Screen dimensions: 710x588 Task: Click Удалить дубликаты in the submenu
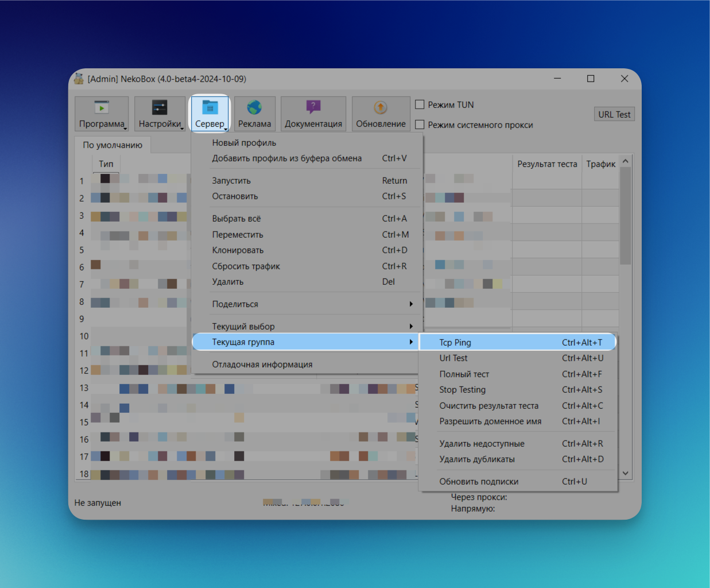click(x=518, y=459)
